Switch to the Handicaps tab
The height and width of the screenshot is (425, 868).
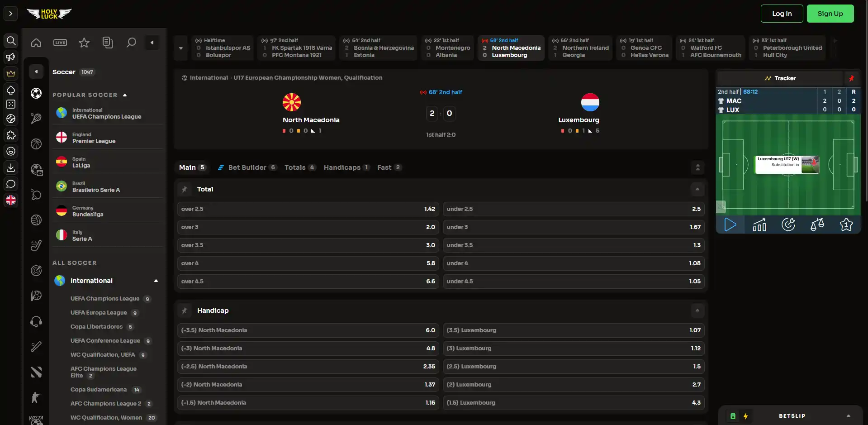point(347,167)
